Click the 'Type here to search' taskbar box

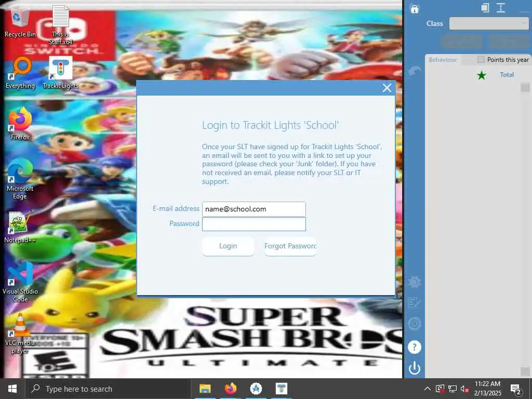click(x=108, y=389)
